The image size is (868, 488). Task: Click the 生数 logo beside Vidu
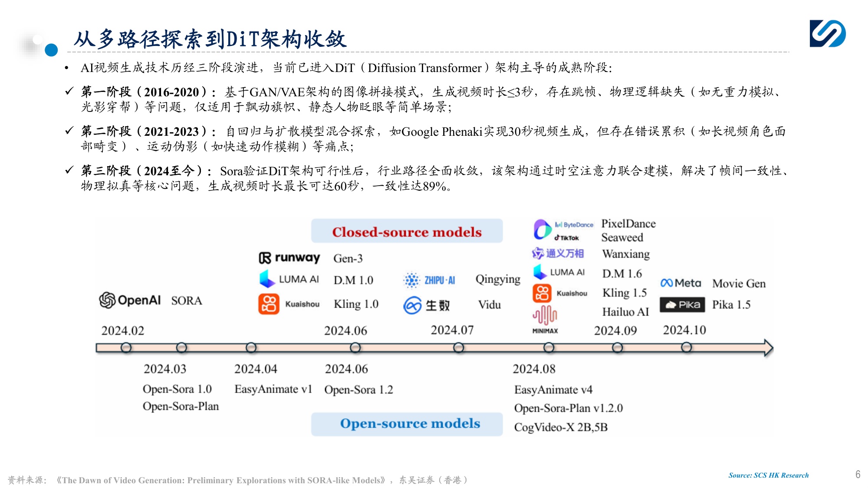(x=427, y=305)
